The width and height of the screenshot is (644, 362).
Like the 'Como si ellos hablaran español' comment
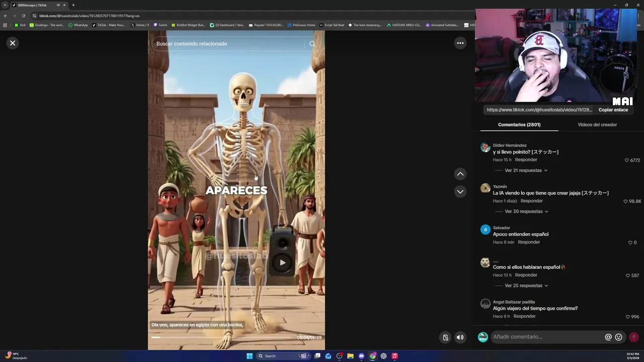(x=627, y=276)
